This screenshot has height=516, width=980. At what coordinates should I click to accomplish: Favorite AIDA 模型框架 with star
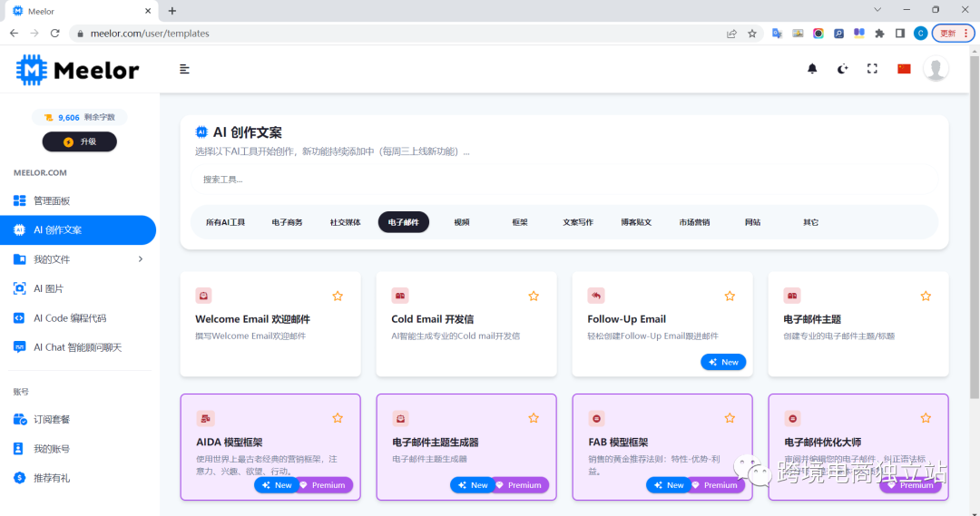pyautogui.click(x=338, y=418)
